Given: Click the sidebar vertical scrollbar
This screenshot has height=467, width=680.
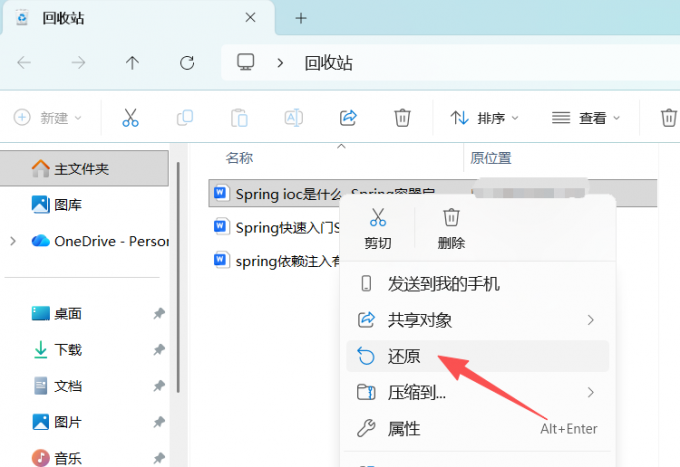Looking at the screenshot, I should [x=178, y=278].
